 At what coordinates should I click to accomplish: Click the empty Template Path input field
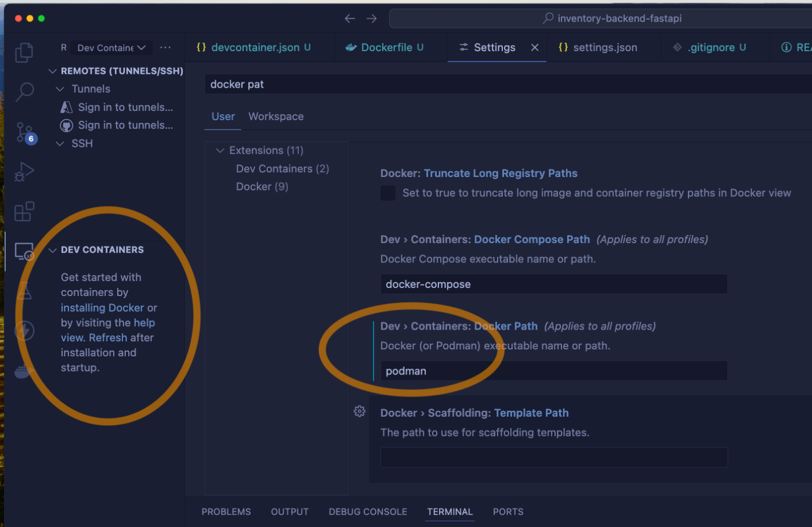554,457
